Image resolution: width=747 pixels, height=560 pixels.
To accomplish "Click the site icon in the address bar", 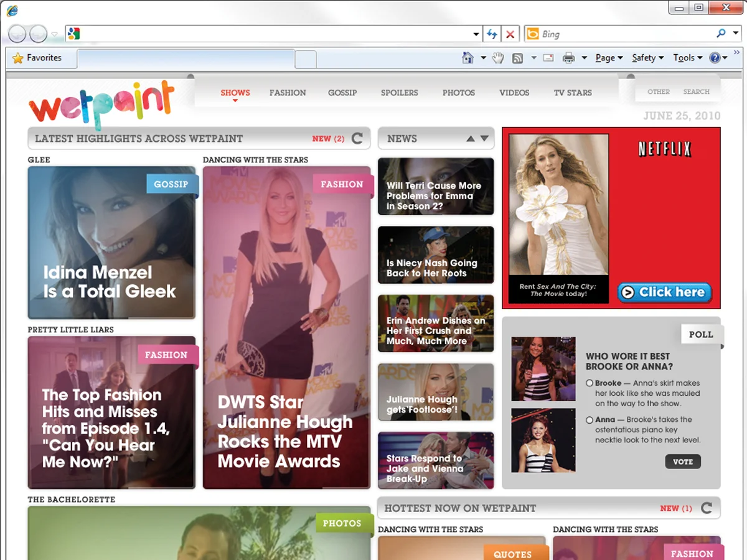I will (73, 34).
